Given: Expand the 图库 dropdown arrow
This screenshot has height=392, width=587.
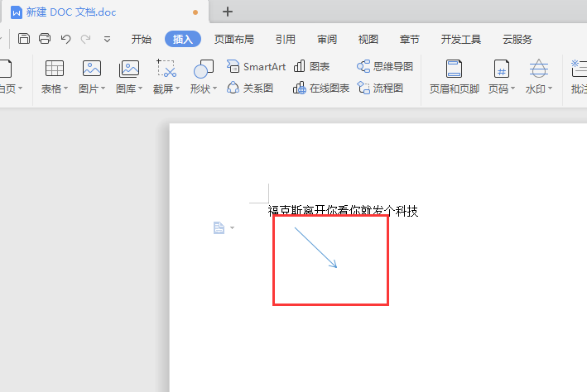Looking at the screenshot, I should point(141,88).
